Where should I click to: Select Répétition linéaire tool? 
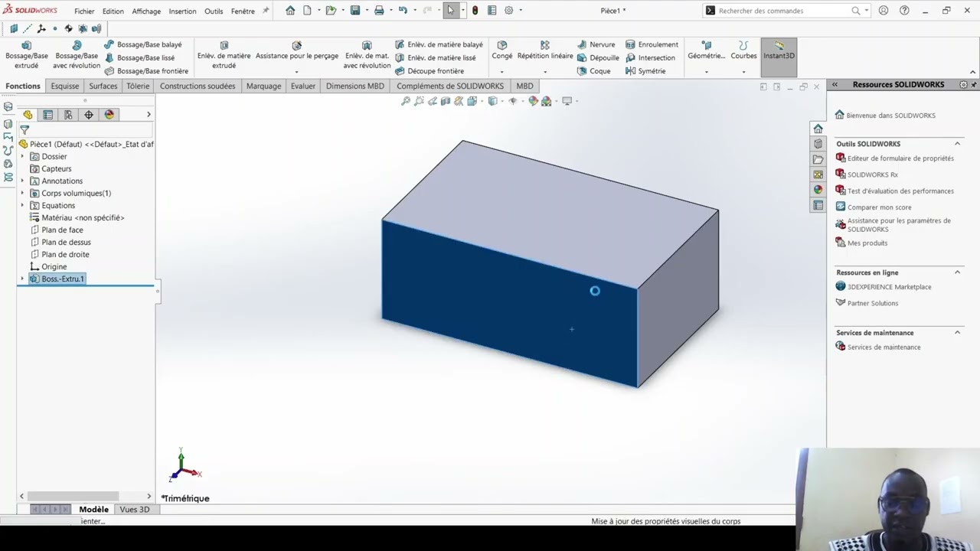[545, 51]
